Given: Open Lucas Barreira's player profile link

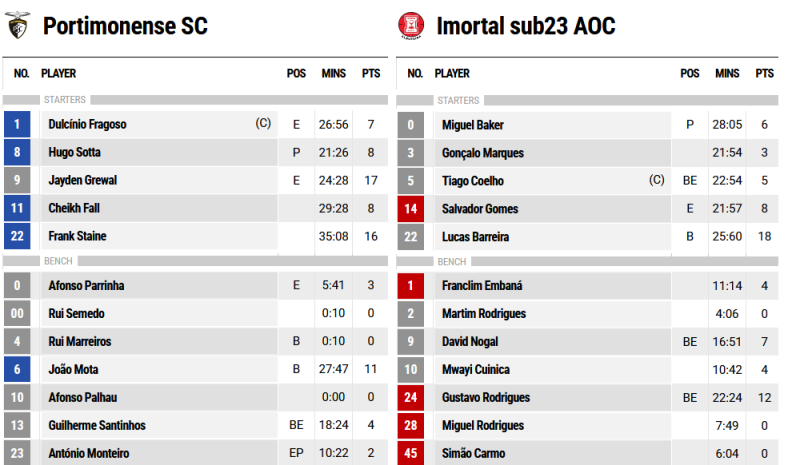Looking at the screenshot, I should tap(476, 237).
